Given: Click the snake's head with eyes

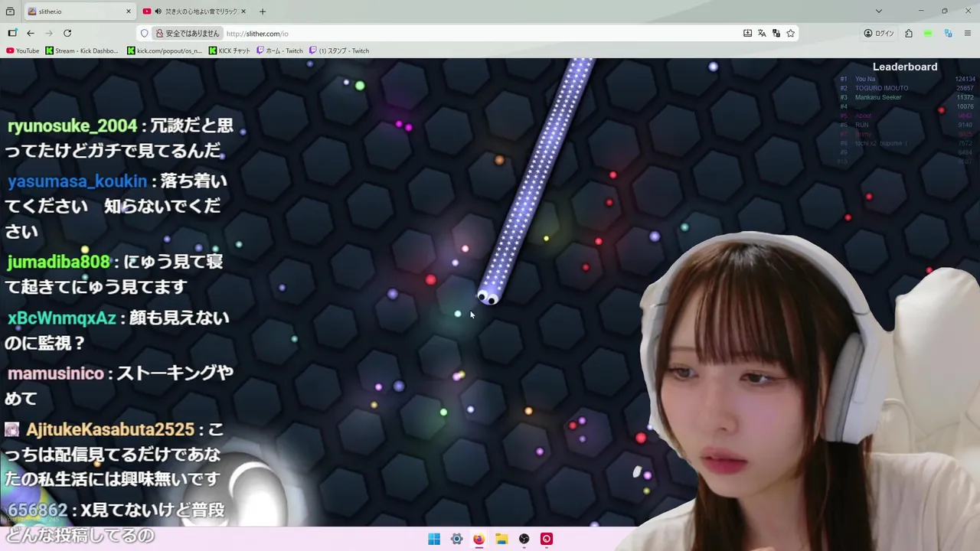Looking at the screenshot, I should (488, 295).
